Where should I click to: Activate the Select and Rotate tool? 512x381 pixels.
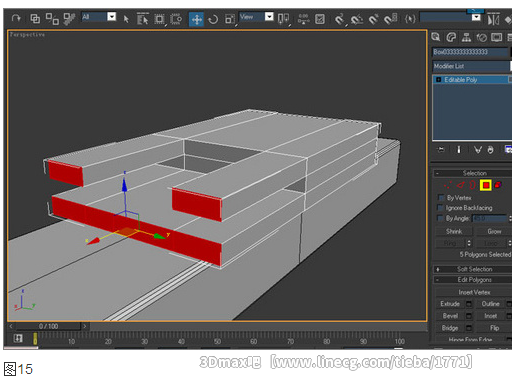[x=213, y=19]
